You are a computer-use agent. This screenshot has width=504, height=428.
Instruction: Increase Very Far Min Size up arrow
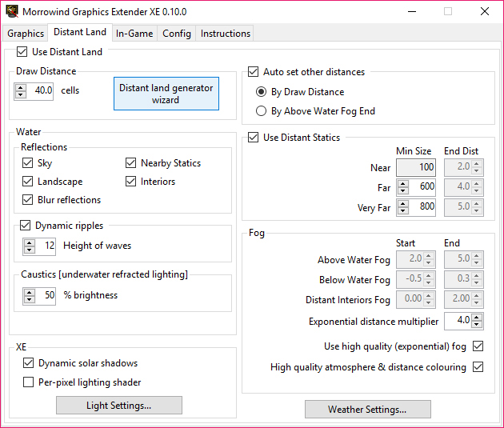pyautogui.click(x=402, y=204)
